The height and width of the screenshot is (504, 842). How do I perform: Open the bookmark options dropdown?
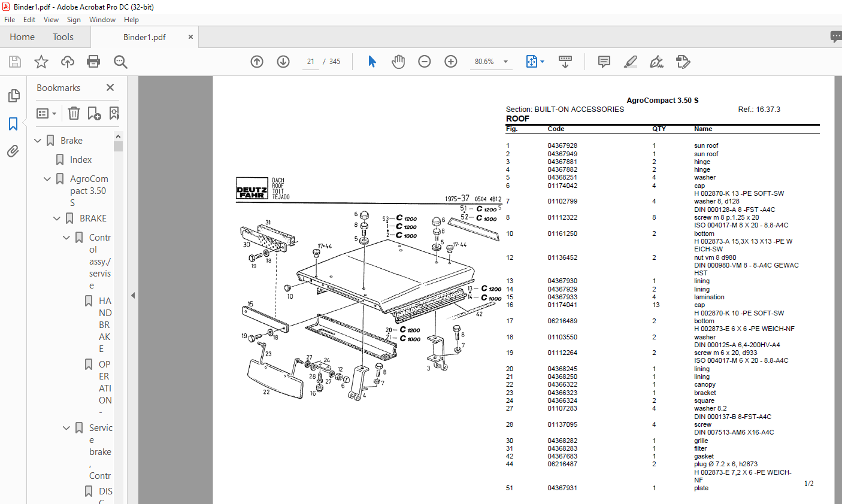click(x=46, y=113)
